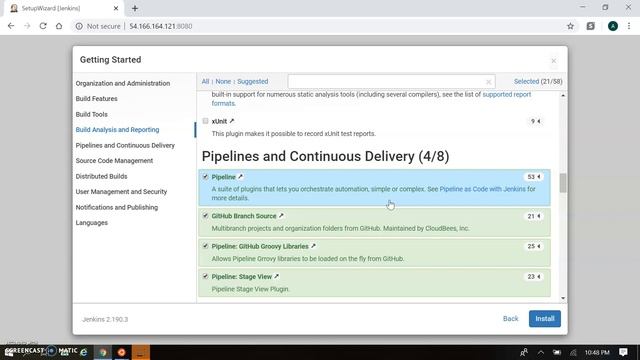Select None plugins link
640x360 pixels.
pos(223,82)
